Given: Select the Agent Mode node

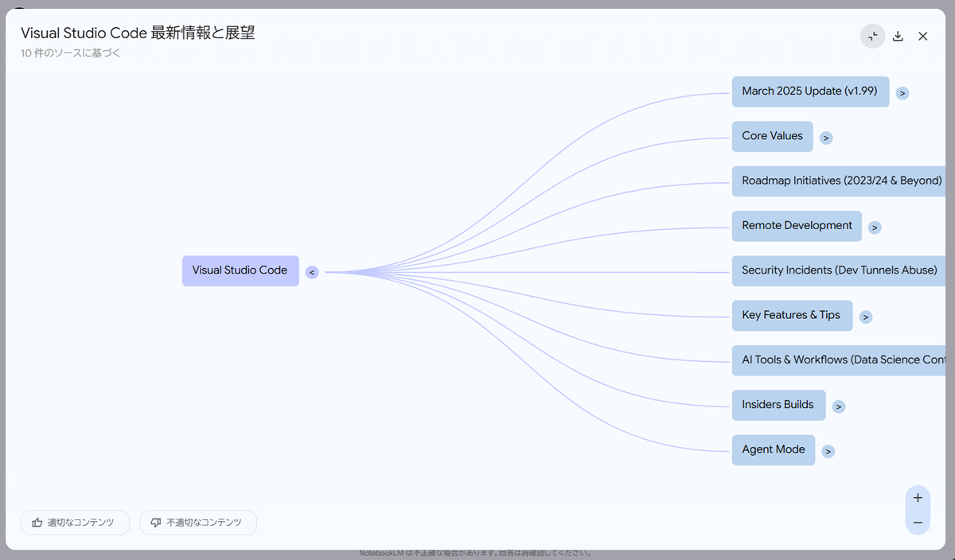Looking at the screenshot, I should point(773,449).
